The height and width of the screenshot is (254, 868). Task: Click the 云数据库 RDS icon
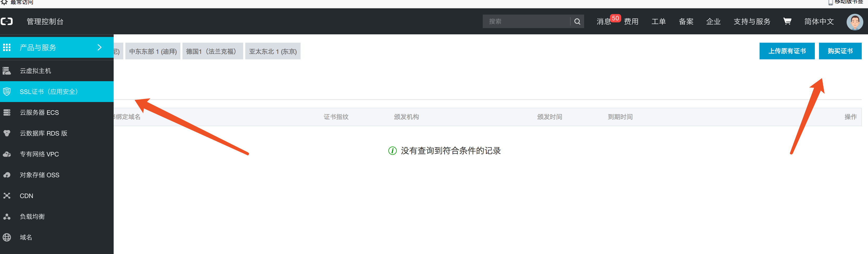pos(7,133)
